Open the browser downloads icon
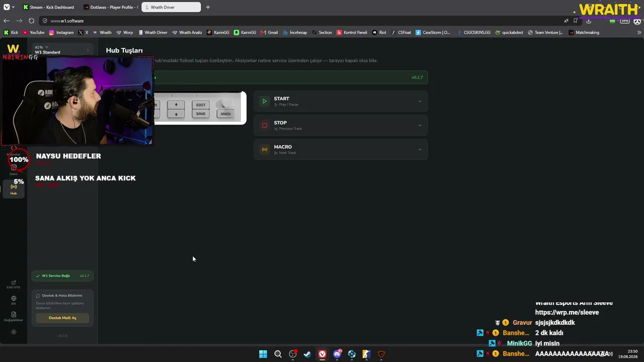The width and height of the screenshot is (644, 362). pos(589,21)
